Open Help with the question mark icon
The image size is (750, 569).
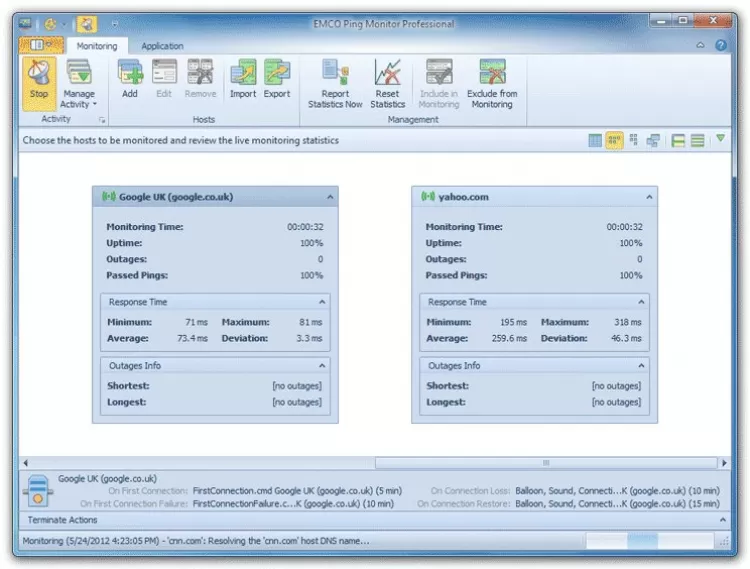click(721, 45)
